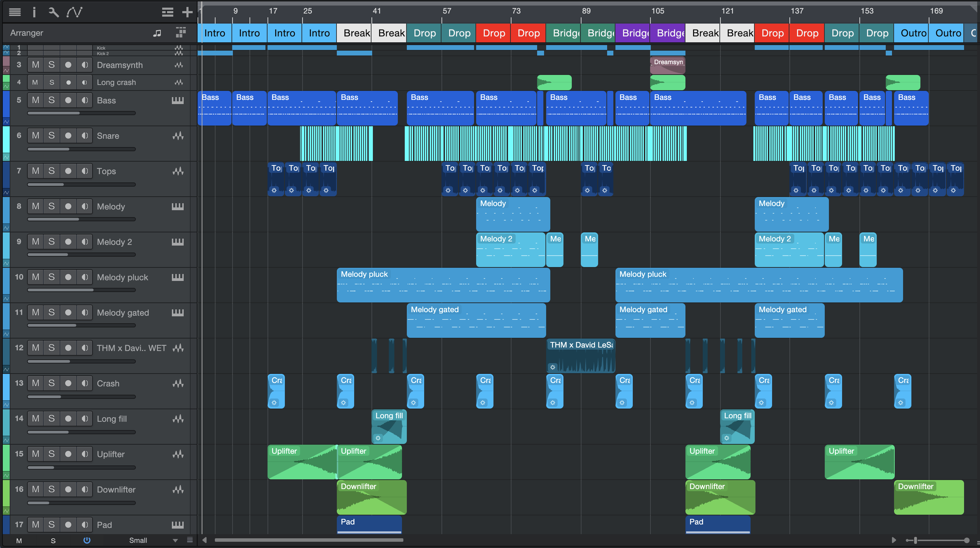Click the Dreamsynth audio waveform icon

click(178, 65)
